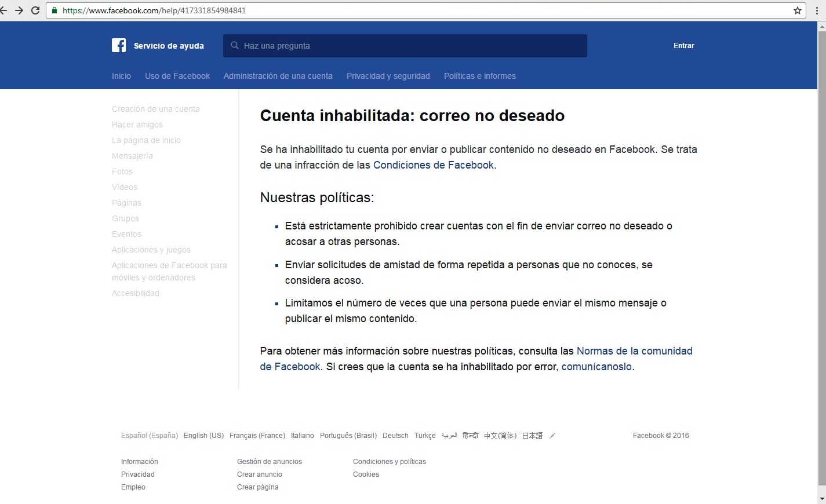Click the address bar URL

[154, 10]
